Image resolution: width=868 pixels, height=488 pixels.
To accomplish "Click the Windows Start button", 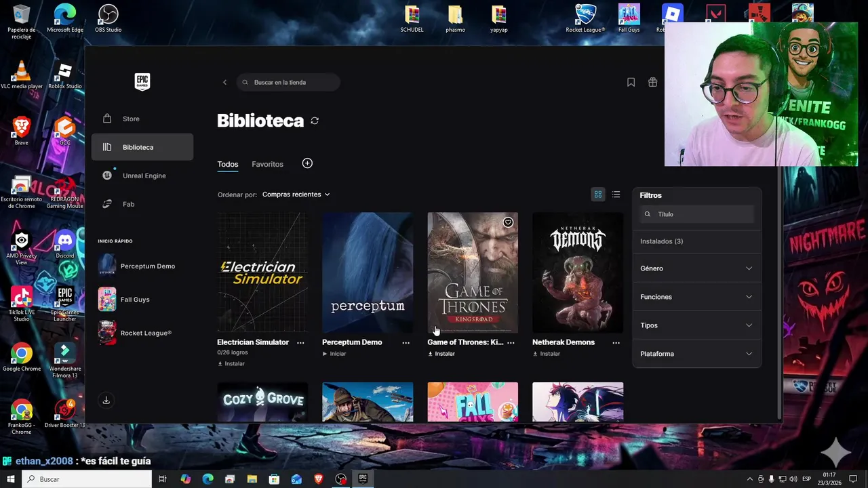I will [x=10, y=479].
